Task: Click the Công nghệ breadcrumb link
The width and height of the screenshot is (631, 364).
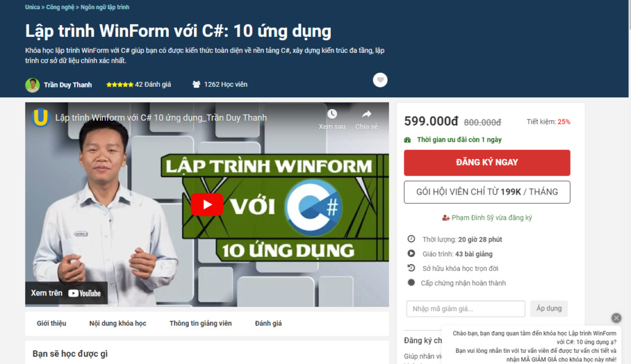Action: pos(60,7)
